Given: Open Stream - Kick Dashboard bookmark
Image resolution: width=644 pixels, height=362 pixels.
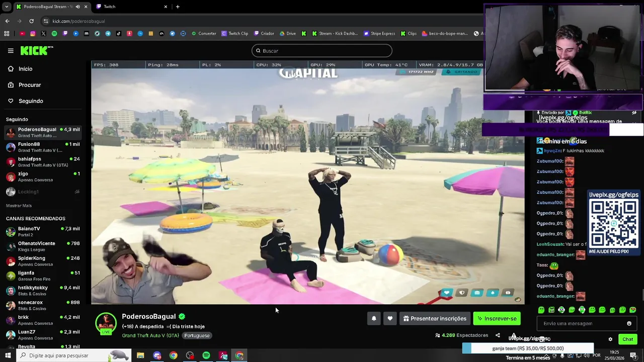Looking at the screenshot, I should [335, 34].
